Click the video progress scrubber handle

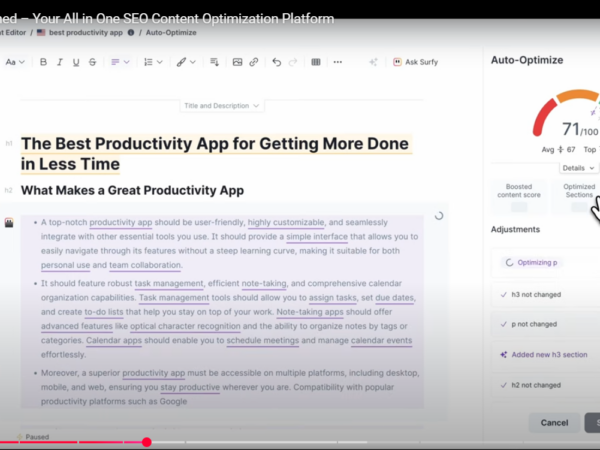pyautogui.click(x=147, y=442)
